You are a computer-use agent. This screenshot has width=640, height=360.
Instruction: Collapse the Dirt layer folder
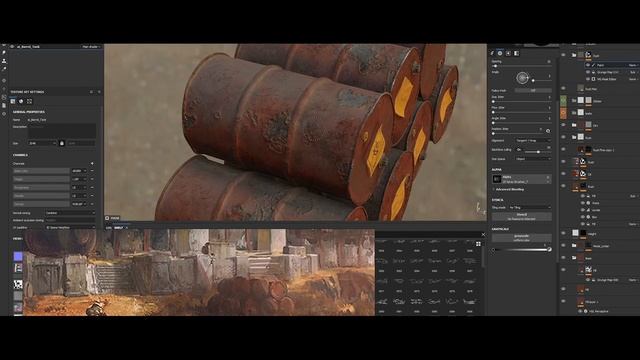coord(574,125)
